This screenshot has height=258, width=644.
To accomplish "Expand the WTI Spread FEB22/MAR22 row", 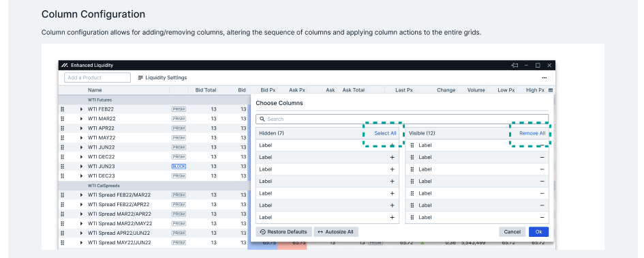I will point(81,195).
